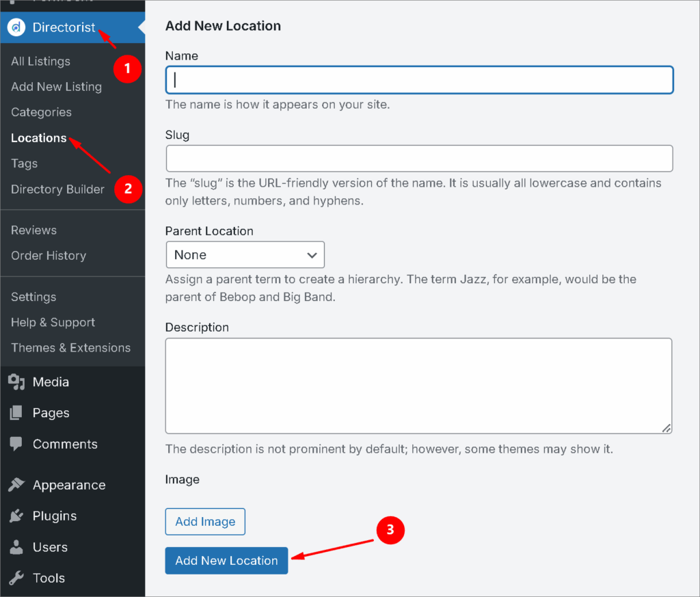Image resolution: width=700 pixels, height=597 pixels.
Task: Click the Appearance paintbrush icon
Action: (16, 485)
